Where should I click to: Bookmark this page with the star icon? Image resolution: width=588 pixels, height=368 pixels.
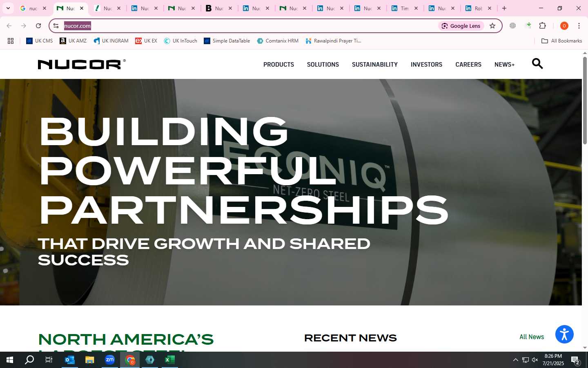pyautogui.click(x=492, y=26)
